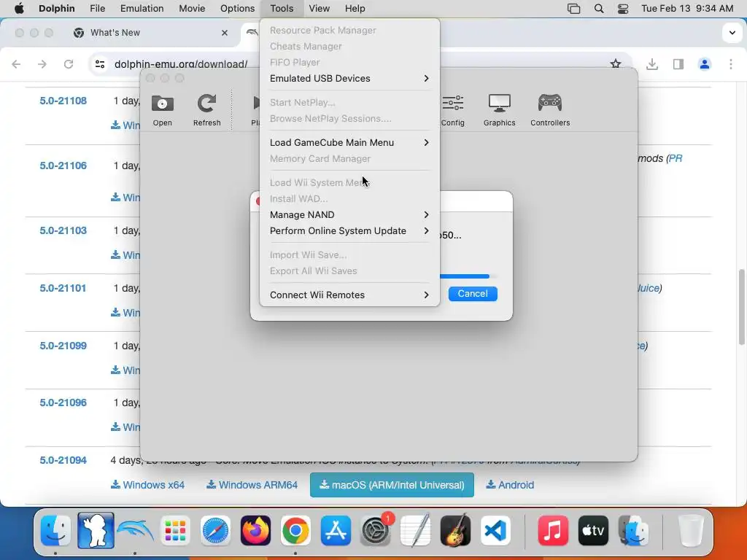Expand Load GameCube Main Menu submenu
Image resolution: width=747 pixels, height=560 pixels.
349,142
